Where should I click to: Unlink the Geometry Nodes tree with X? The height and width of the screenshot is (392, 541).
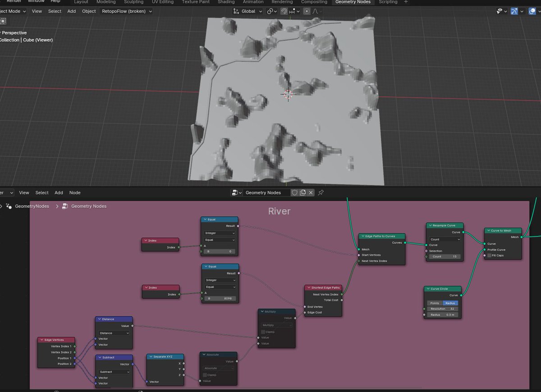click(x=311, y=193)
